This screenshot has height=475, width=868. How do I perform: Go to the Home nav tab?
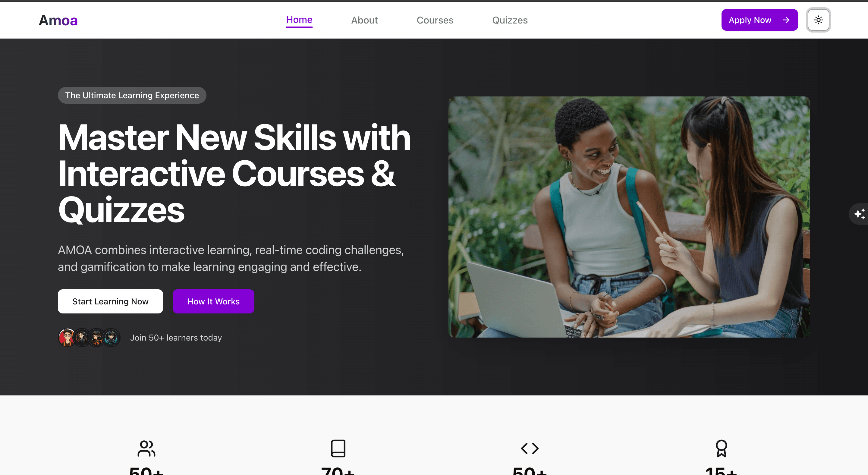[299, 20]
